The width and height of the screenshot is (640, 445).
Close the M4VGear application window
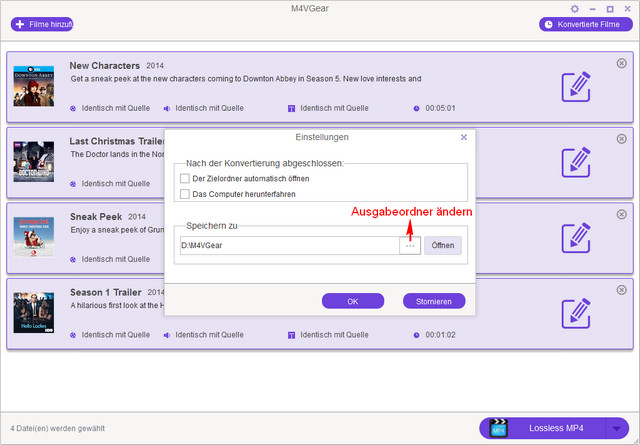[x=628, y=9]
